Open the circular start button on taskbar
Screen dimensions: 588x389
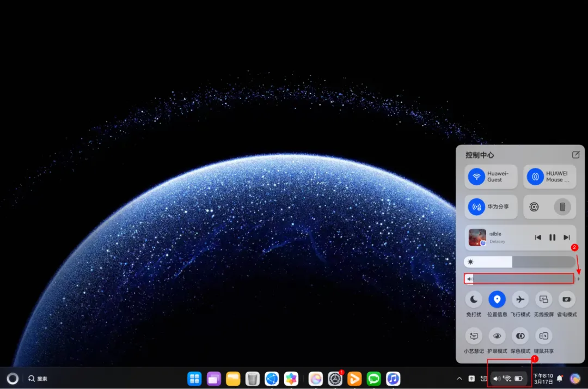[13, 379]
